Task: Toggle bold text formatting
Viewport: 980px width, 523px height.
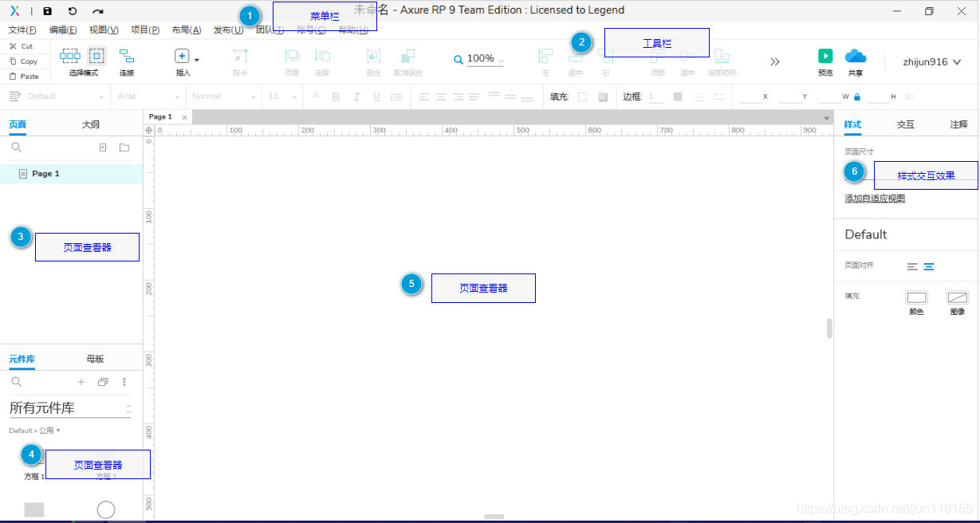Action: (336, 96)
